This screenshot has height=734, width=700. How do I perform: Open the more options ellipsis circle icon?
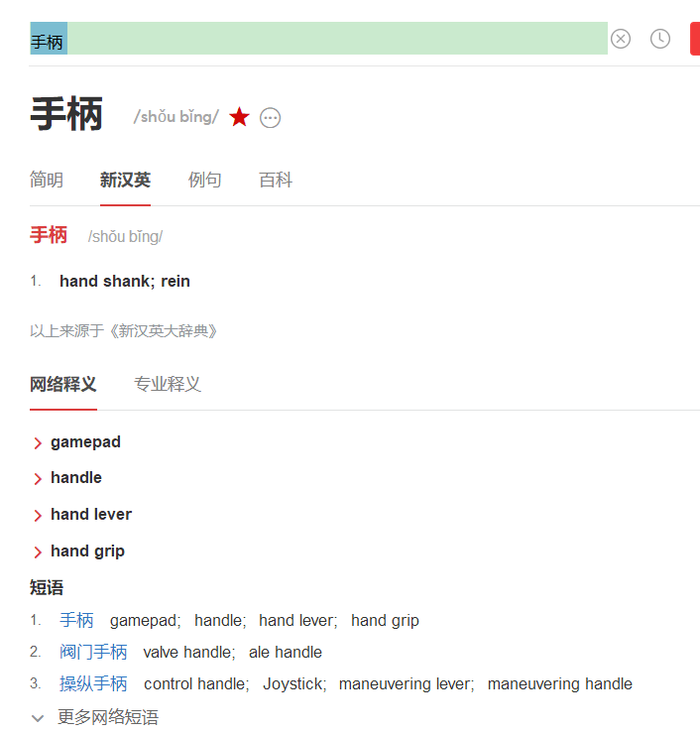(x=270, y=118)
